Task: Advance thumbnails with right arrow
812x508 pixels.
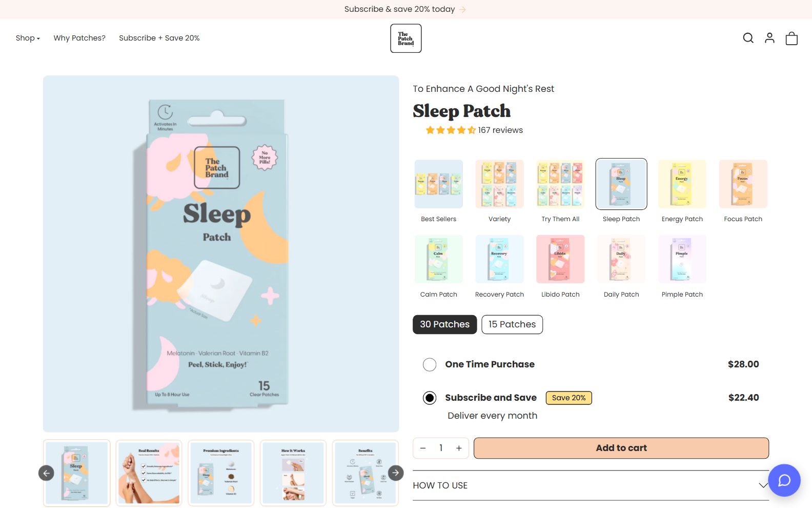Action: (x=396, y=473)
